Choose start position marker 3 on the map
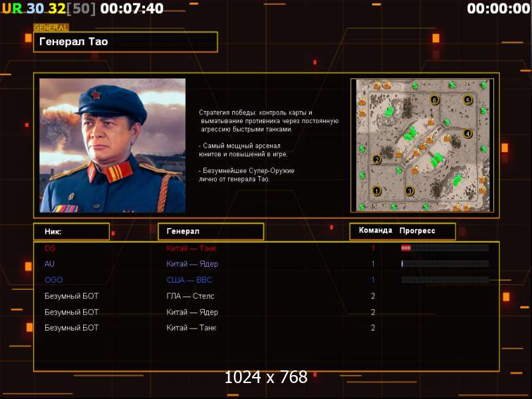 (410, 191)
